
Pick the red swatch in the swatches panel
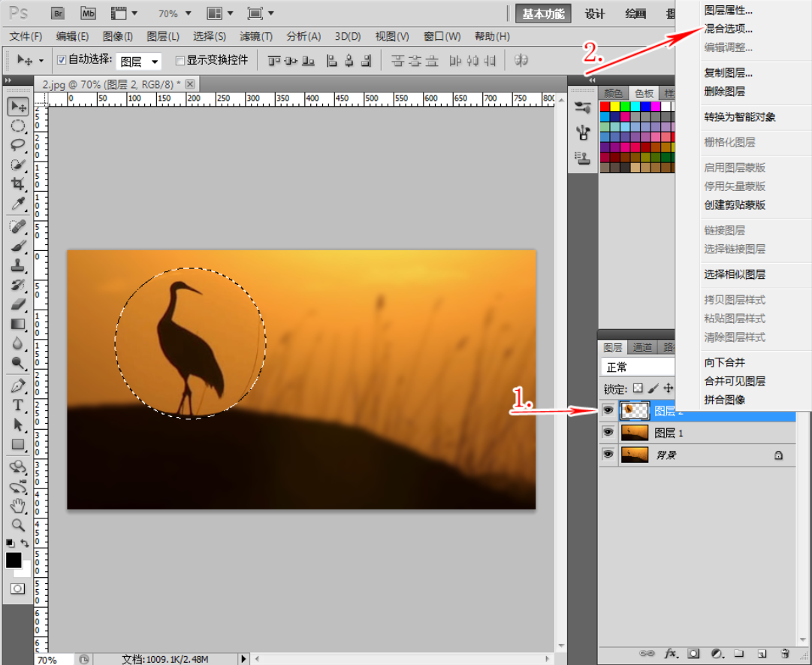[x=605, y=106]
